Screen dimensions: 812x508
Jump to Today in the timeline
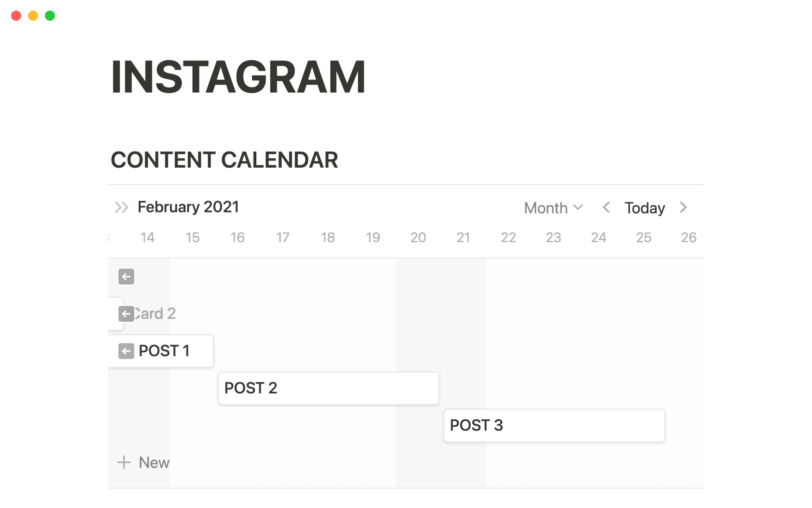pos(645,208)
